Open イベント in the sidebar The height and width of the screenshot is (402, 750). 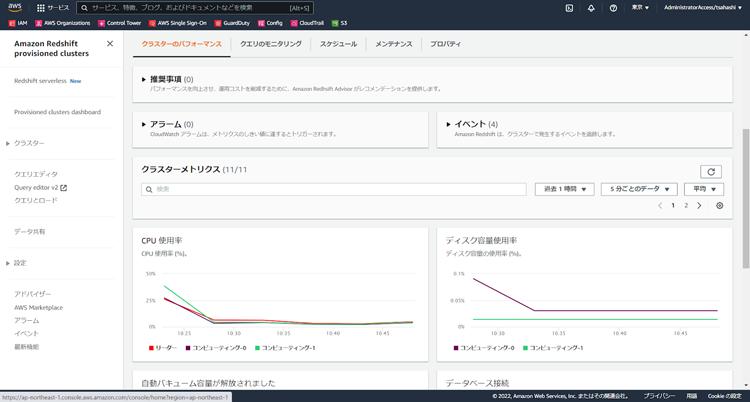(x=27, y=334)
